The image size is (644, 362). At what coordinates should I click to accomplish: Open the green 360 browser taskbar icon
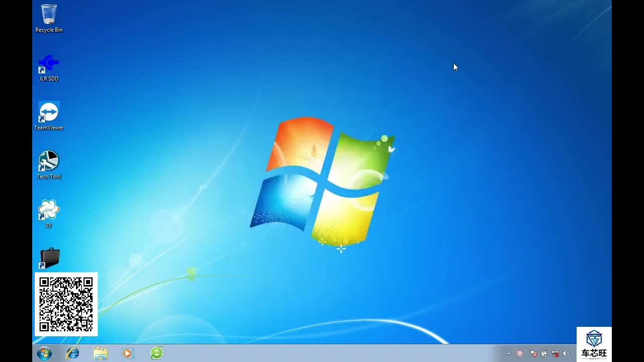[x=157, y=353]
